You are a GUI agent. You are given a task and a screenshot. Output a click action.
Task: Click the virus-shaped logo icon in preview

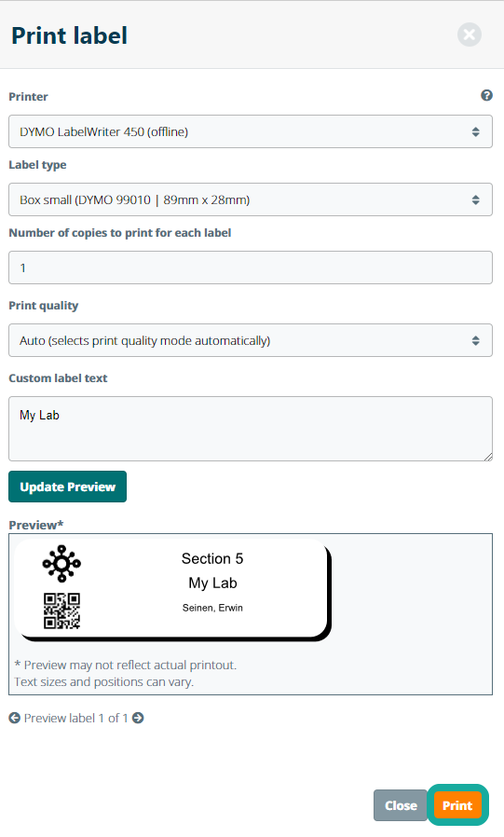[61, 563]
